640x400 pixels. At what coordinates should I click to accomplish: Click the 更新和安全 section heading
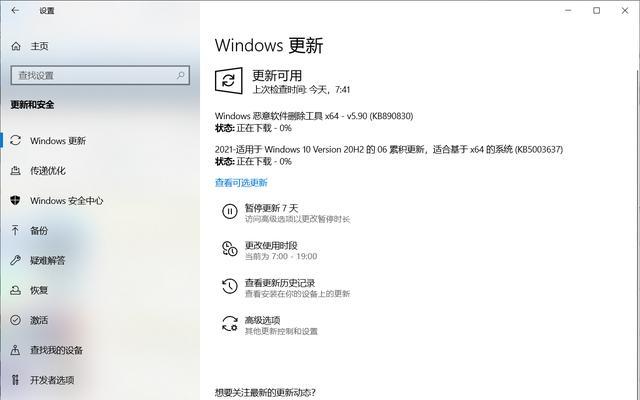[32, 105]
